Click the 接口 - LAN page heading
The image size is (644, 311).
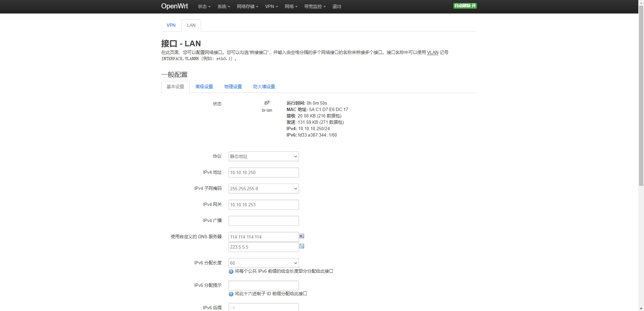[181, 44]
